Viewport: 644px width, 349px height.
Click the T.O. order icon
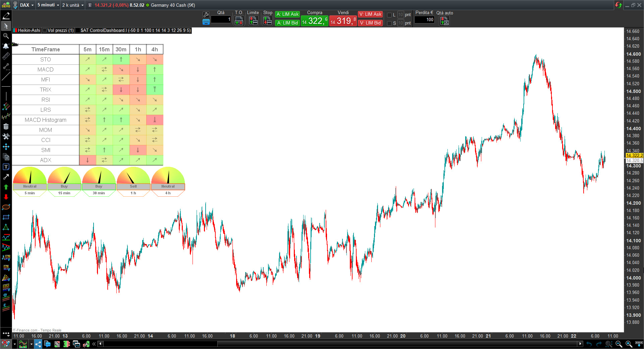click(x=239, y=21)
